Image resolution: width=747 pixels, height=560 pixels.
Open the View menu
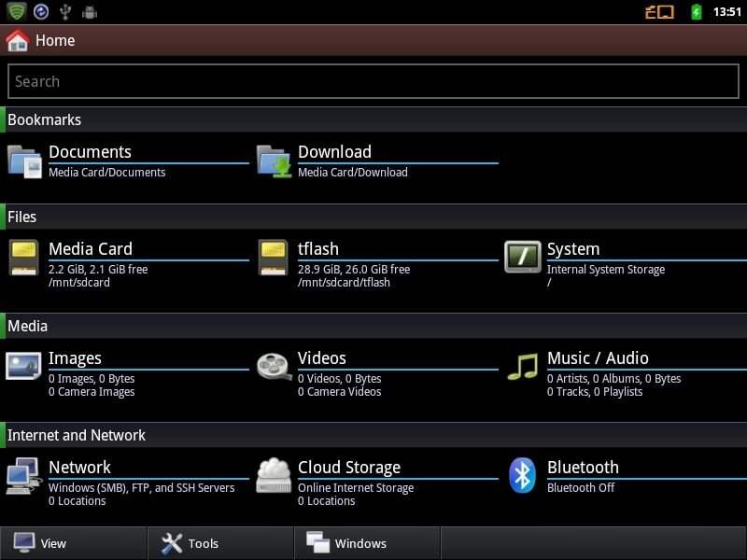pyautogui.click(x=74, y=543)
